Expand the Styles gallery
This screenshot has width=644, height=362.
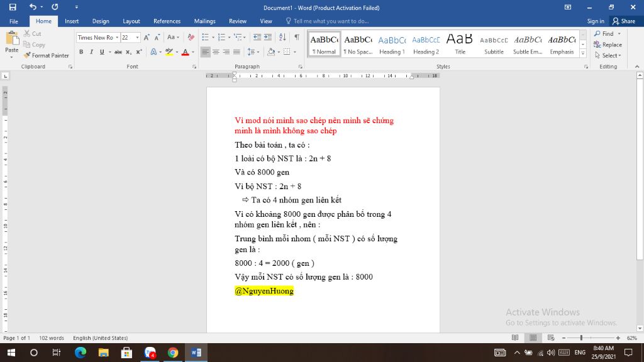583,53
